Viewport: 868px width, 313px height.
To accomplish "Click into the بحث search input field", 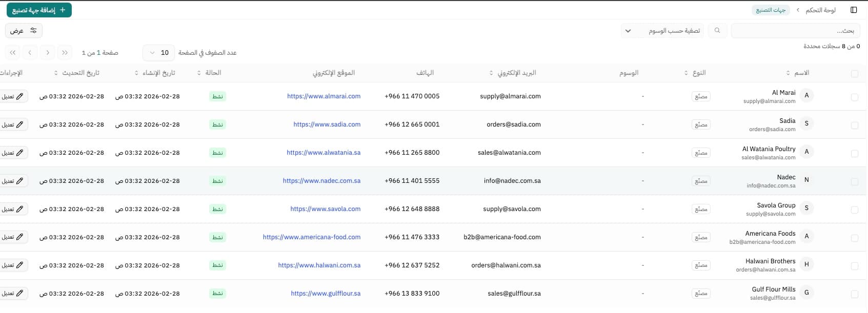I will [x=796, y=31].
